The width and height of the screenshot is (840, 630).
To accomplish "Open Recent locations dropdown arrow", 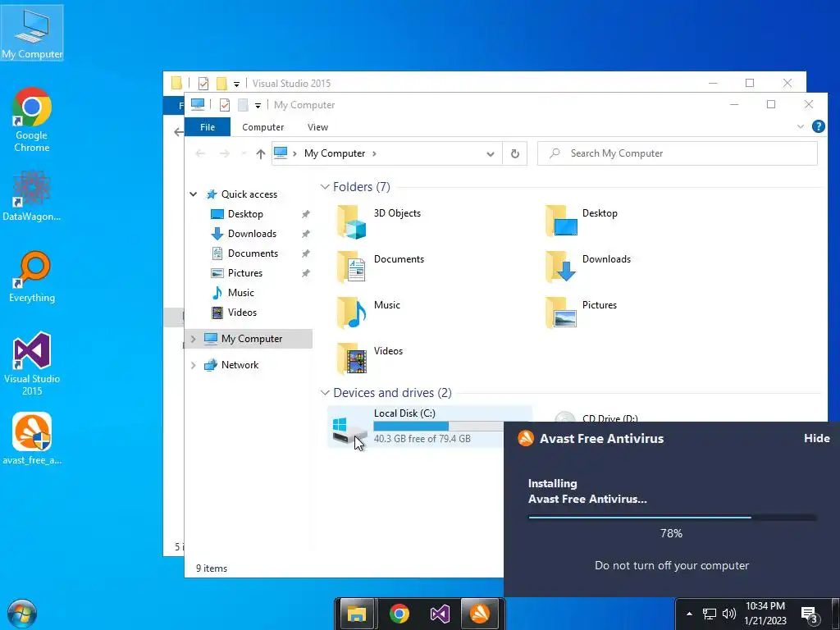I will coord(244,153).
